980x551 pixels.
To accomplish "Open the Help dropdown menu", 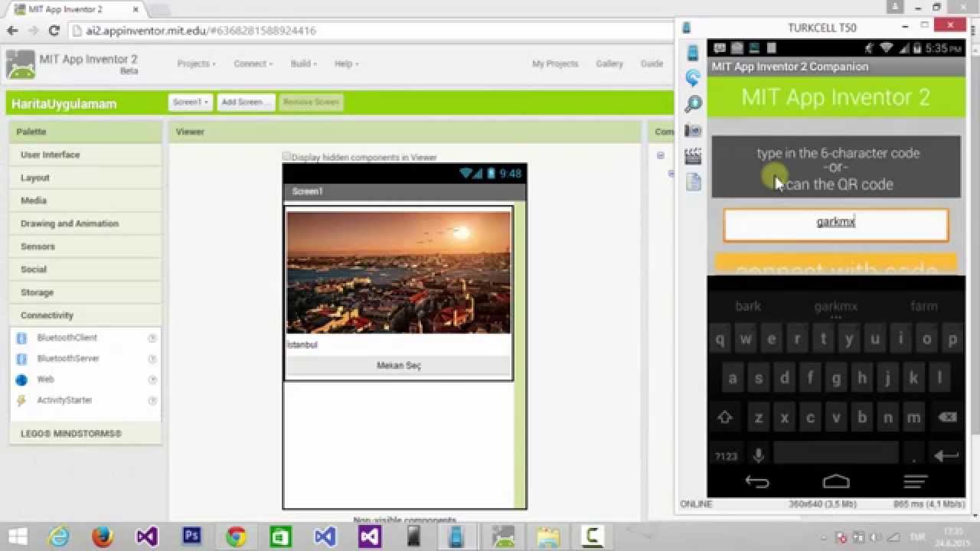I will coord(346,64).
